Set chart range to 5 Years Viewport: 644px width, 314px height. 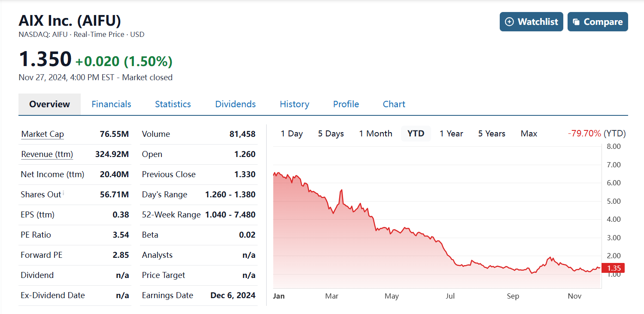pyautogui.click(x=492, y=133)
